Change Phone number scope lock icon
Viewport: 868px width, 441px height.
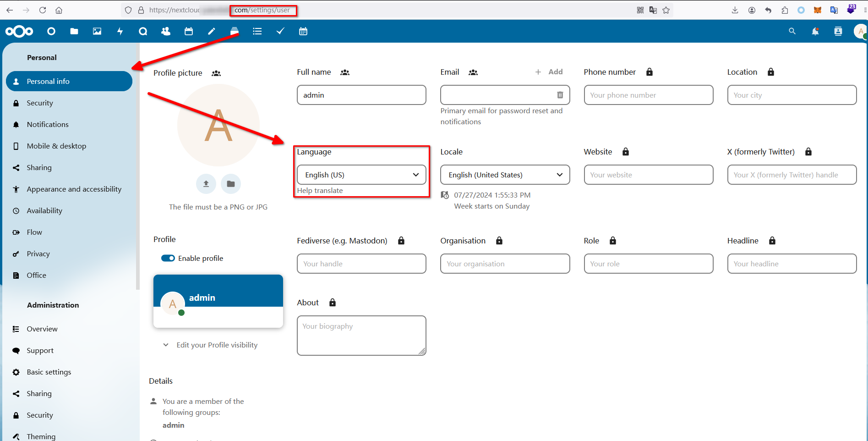pyautogui.click(x=649, y=72)
